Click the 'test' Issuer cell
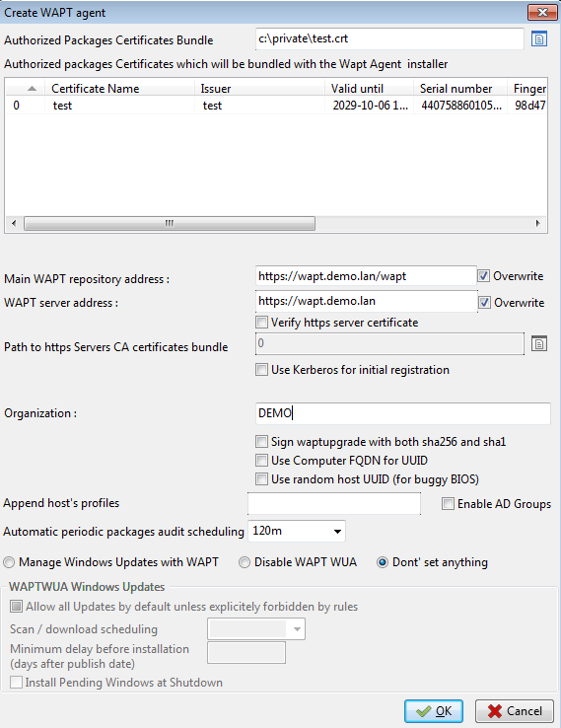Viewport: 561px width, 728px height. pyautogui.click(x=260, y=106)
